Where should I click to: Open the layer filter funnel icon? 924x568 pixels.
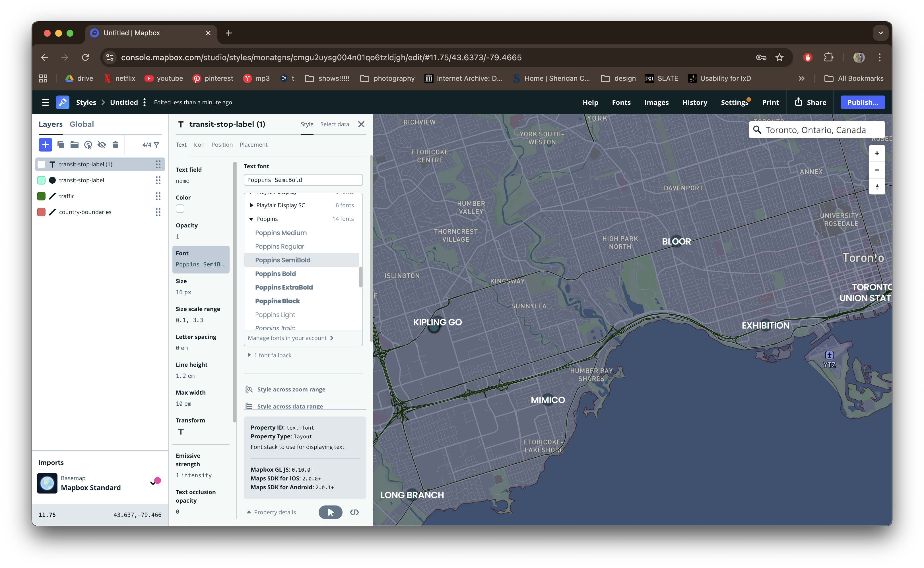(x=157, y=145)
